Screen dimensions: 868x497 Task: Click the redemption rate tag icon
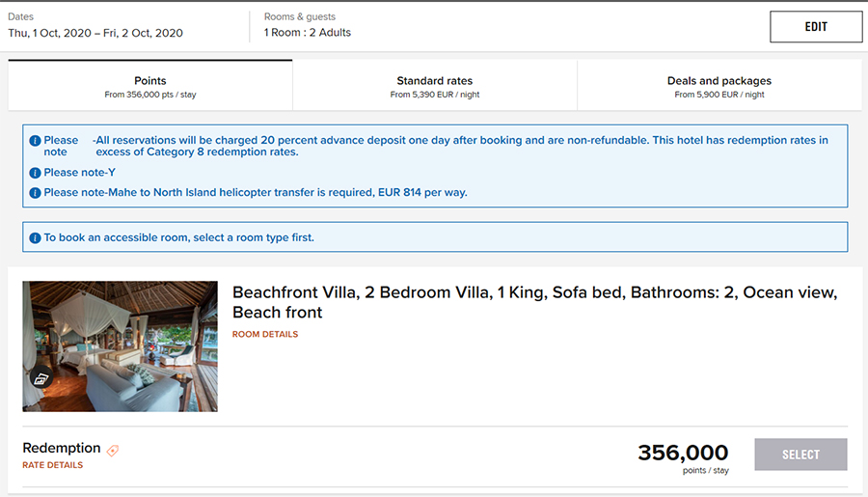[113, 451]
